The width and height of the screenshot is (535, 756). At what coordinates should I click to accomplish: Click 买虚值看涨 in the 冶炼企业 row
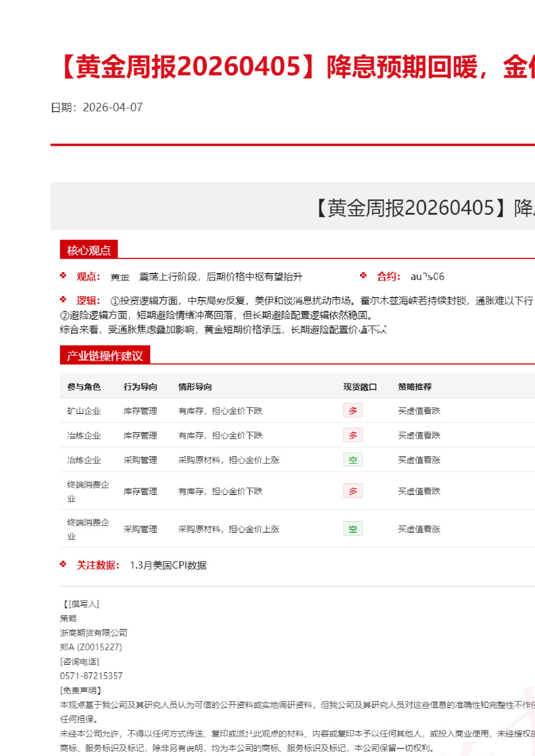pos(419,460)
